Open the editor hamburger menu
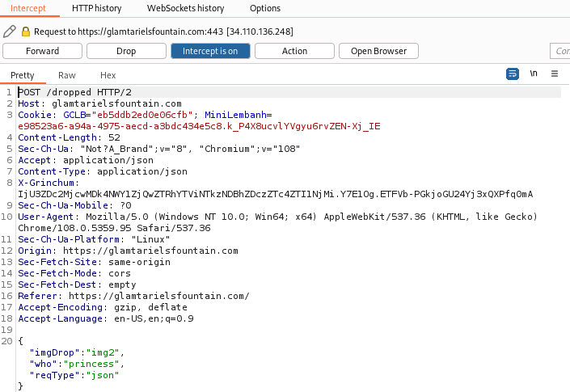This screenshot has width=570, height=392. coord(555,74)
